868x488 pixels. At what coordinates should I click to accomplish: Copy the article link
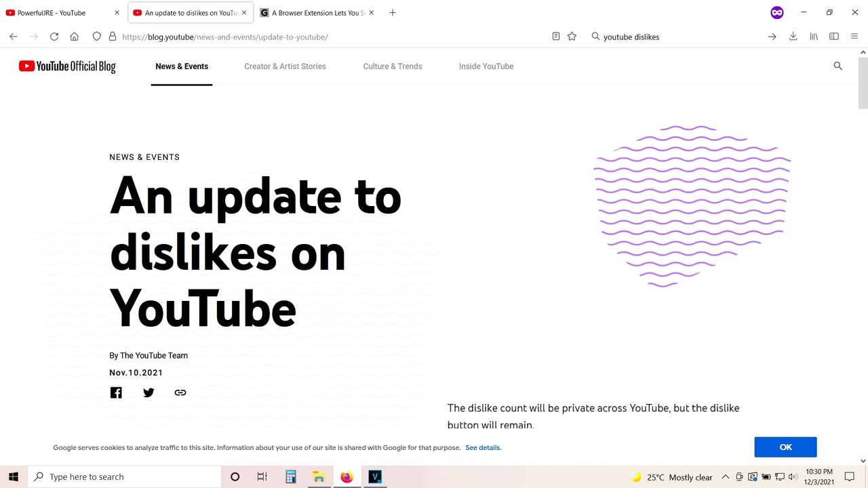coord(180,392)
